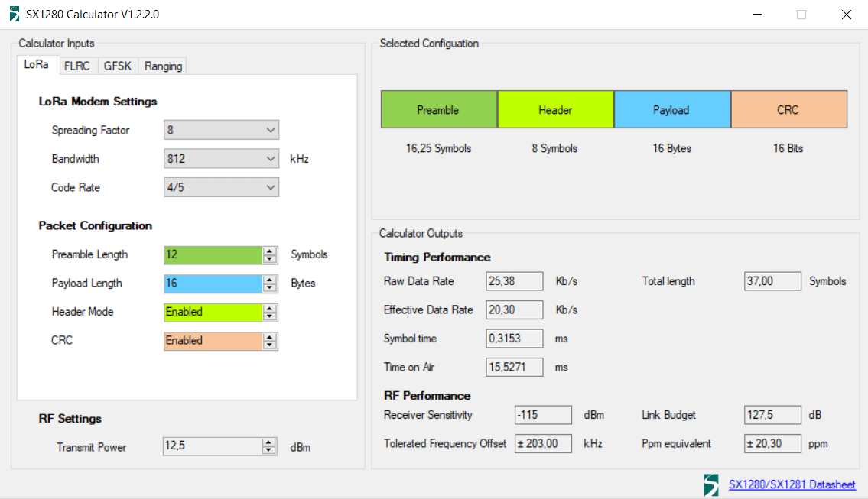Click the '8 Symbols' header length text
The image size is (868, 499).
[554, 148]
